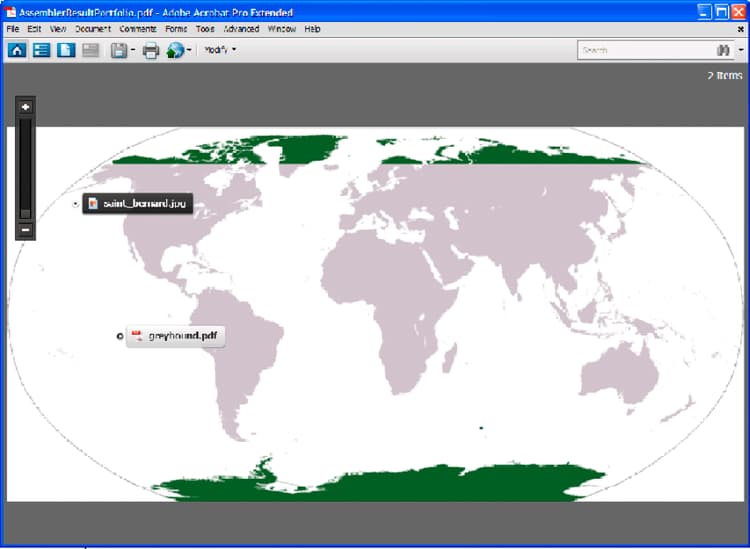Screen dimensions: 750x549
Task: Click the Print icon
Action: 151,50
